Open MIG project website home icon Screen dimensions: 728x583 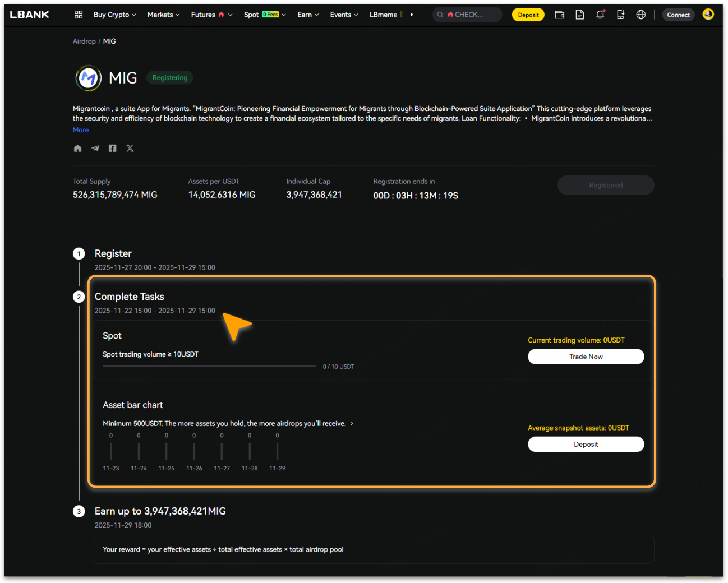click(78, 149)
